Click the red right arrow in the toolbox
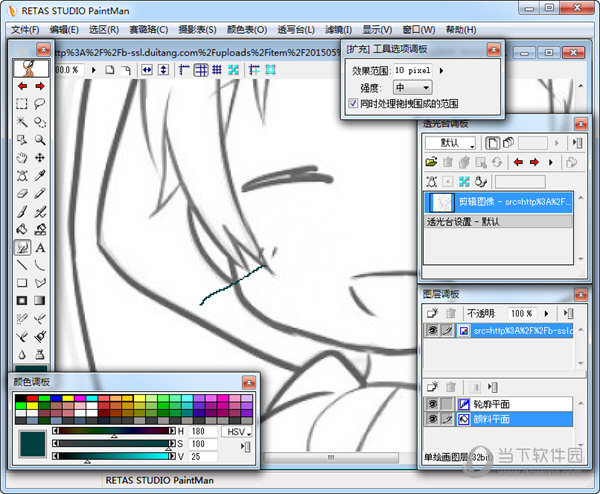The image size is (600, 494). tap(40, 86)
